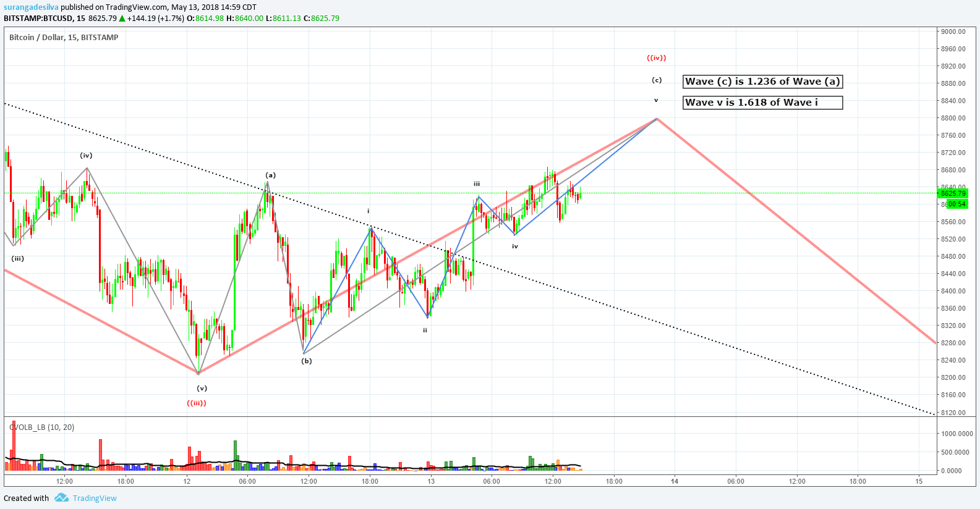Select the lowercase 'i' sub-wave label
Viewport: 980px width, 509px height.
point(369,211)
